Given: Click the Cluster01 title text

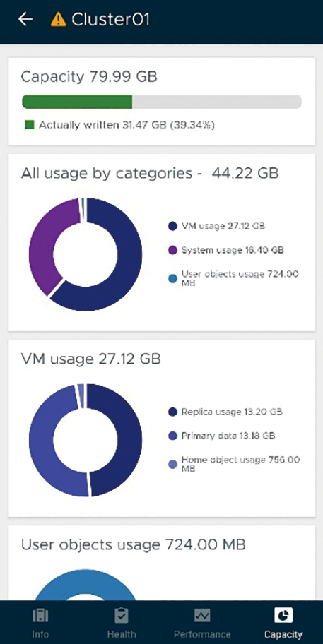Looking at the screenshot, I should coord(110,19).
